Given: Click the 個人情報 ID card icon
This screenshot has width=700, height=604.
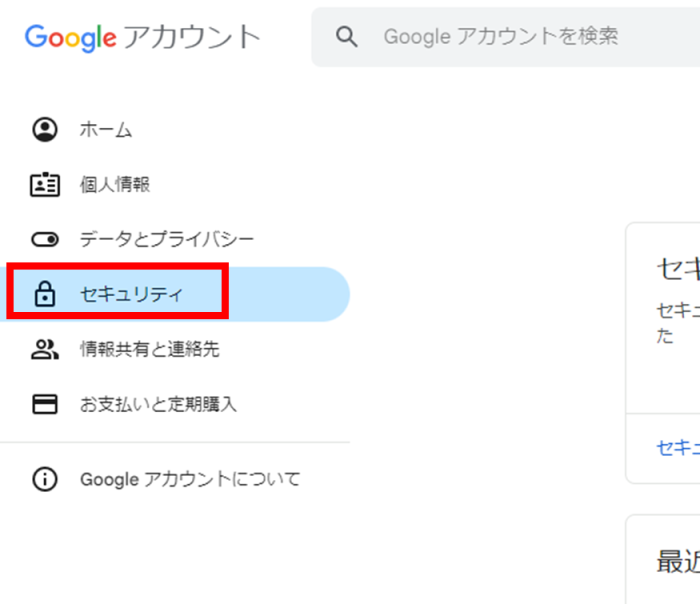Looking at the screenshot, I should [45, 185].
